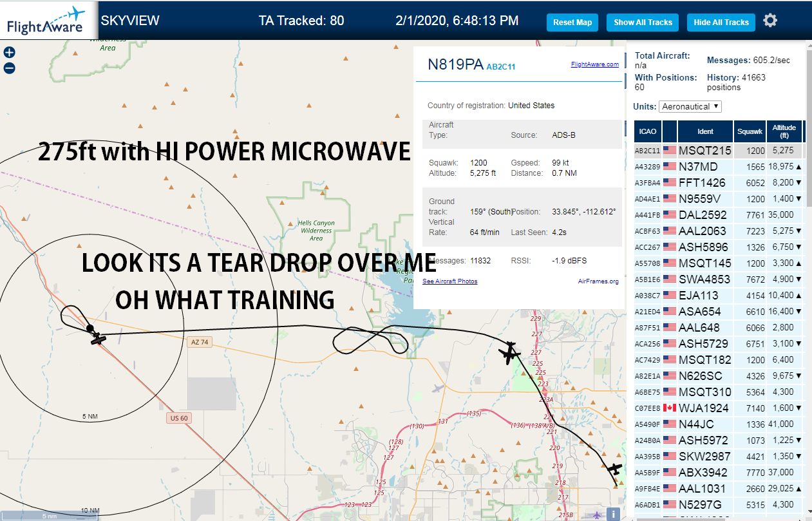Click the N819PA registration heading

pos(455,64)
